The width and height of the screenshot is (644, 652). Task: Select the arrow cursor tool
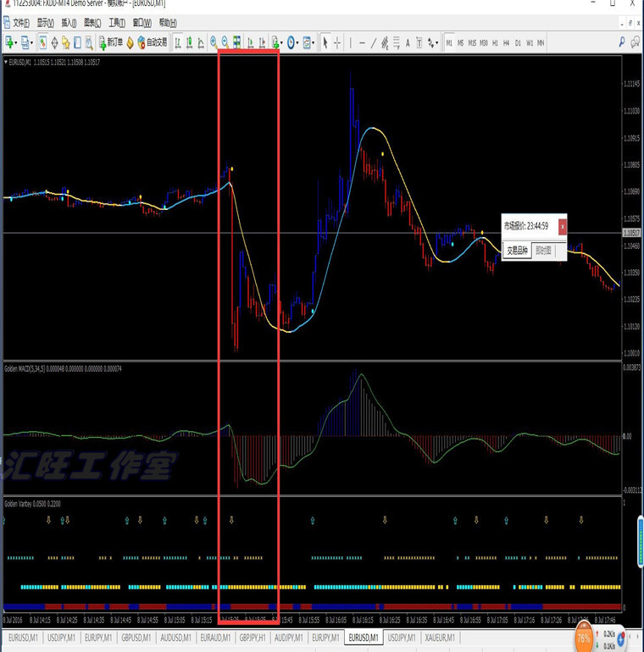[x=325, y=42]
